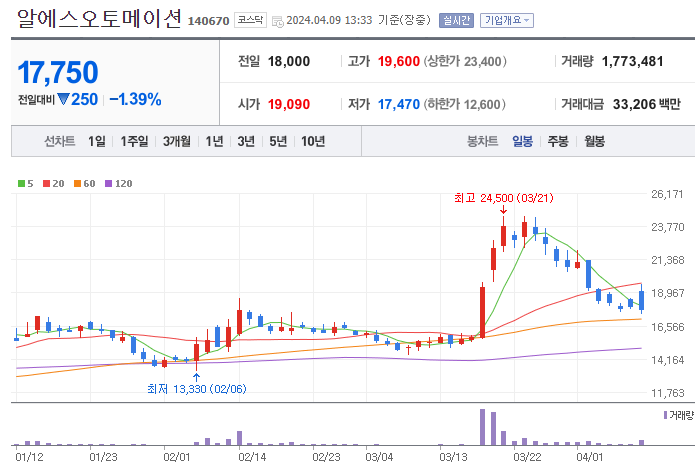The height and width of the screenshot is (467, 695).
Task: Click the calendar icon beside the date
Action: (x=277, y=21)
